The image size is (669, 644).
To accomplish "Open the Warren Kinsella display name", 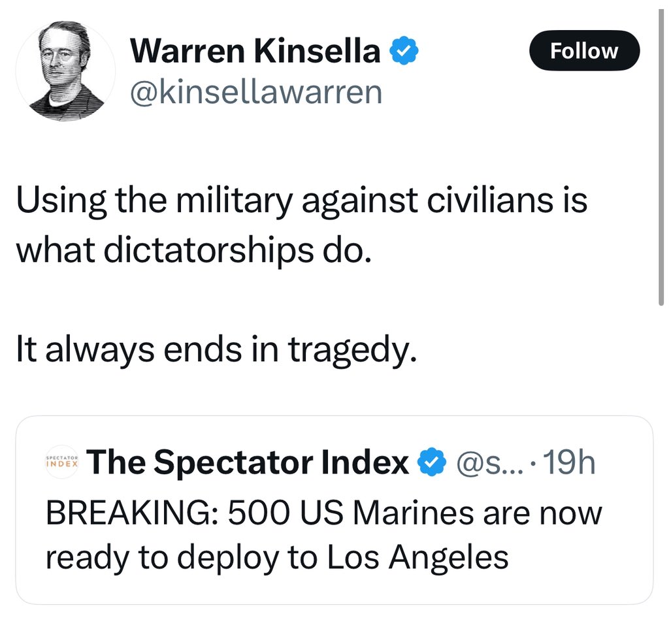I will (x=255, y=52).
